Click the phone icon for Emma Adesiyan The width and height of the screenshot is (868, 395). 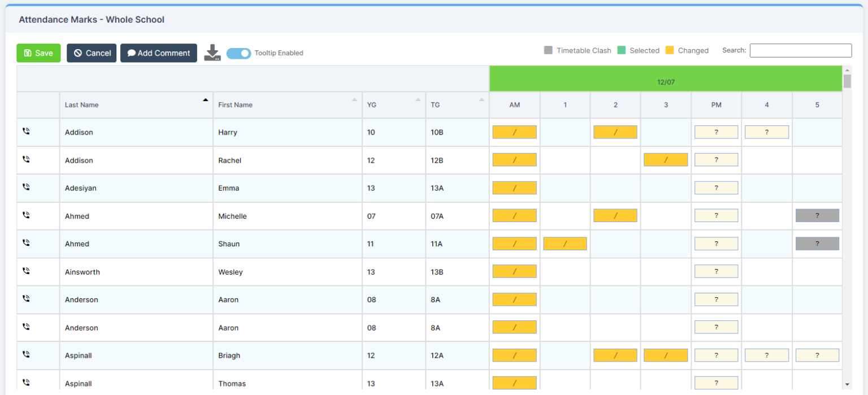pyautogui.click(x=25, y=186)
